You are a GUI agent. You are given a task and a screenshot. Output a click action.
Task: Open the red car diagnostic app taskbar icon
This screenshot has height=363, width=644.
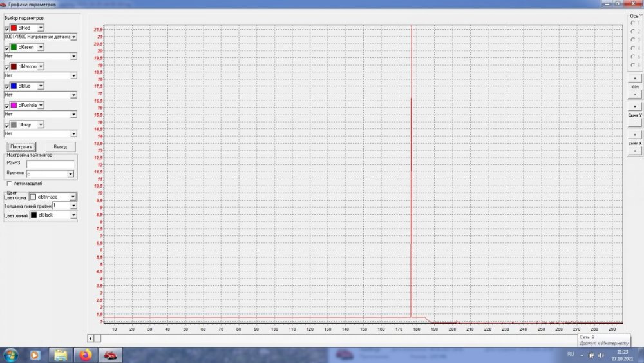110,355
